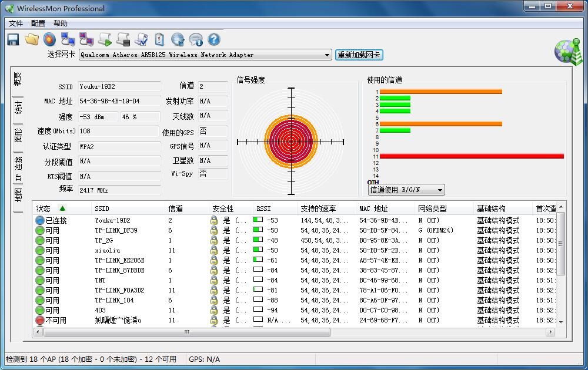Click the G (OFDM24) network type cell
This screenshot has height=370, width=588.
(436, 230)
